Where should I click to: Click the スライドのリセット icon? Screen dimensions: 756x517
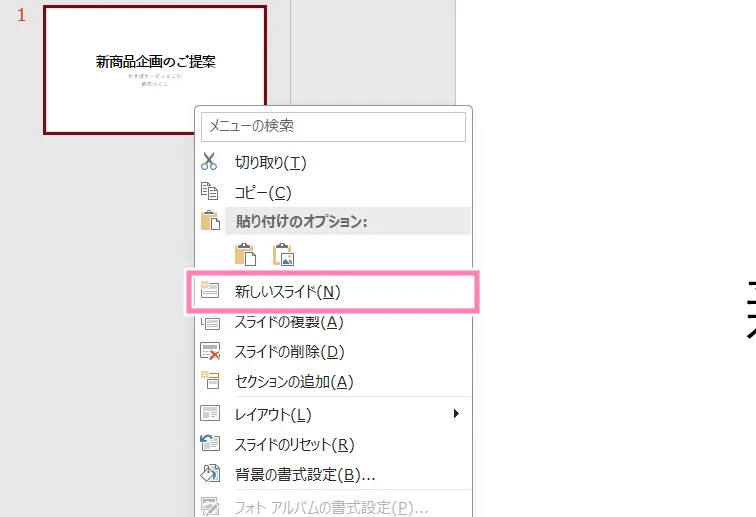tap(209, 444)
